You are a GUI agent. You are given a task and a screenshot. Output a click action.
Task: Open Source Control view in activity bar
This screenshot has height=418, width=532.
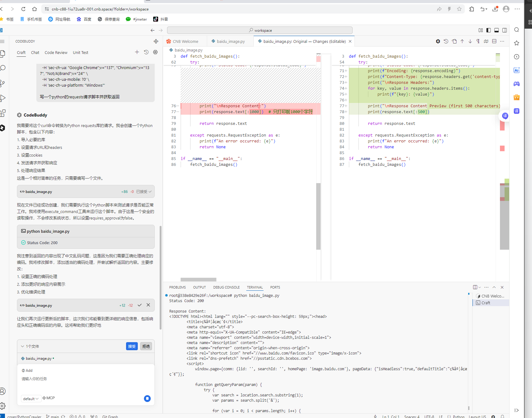pos(3,83)
